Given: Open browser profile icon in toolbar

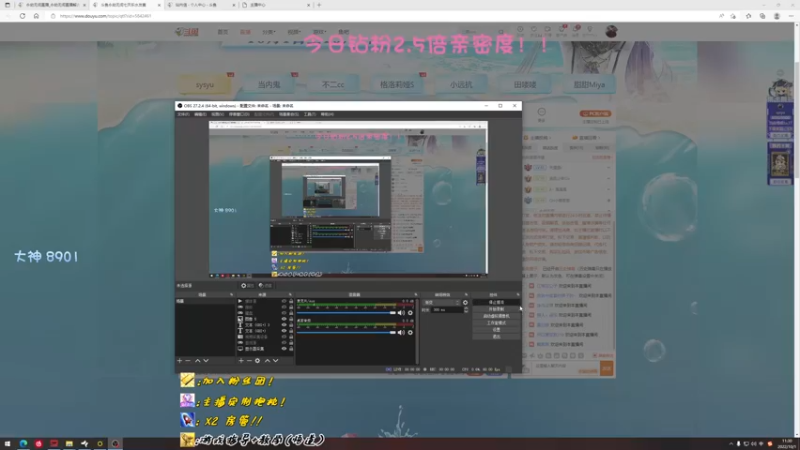Looking at the screenshot, I should [x=777, y=16].
